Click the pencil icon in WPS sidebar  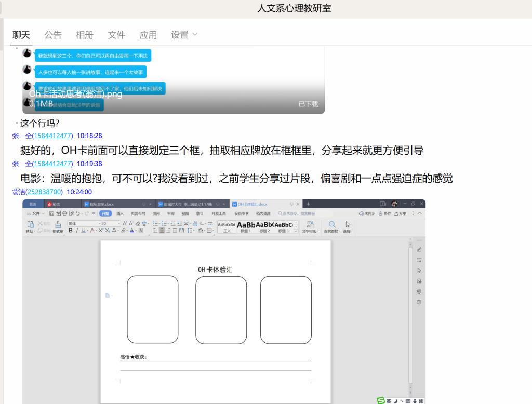419,250
